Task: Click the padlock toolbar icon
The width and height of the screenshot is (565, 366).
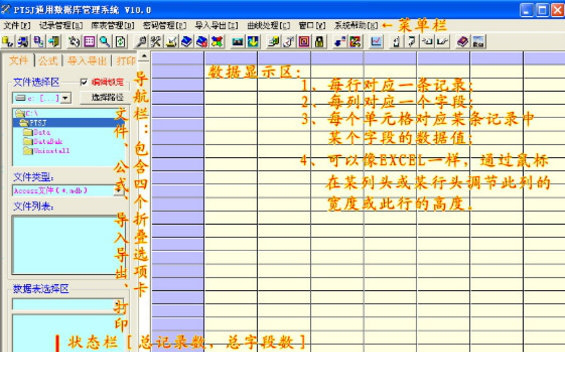Action: [319, 42]
